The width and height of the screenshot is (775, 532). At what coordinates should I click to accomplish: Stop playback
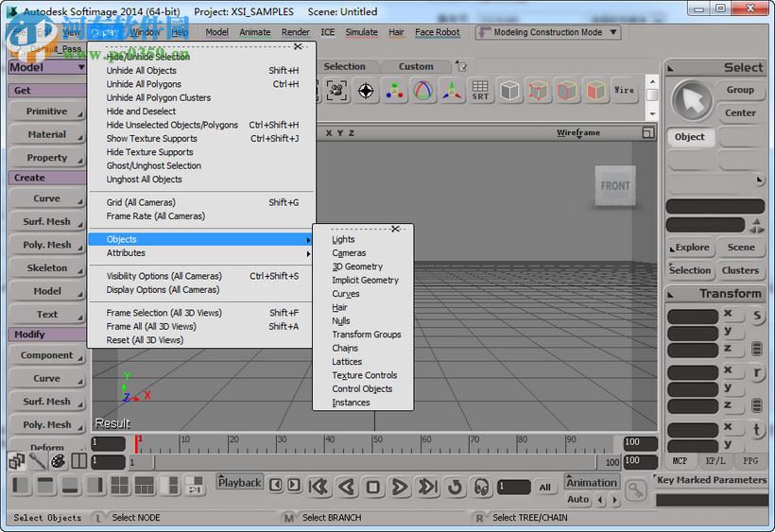[x=373, y=488]
